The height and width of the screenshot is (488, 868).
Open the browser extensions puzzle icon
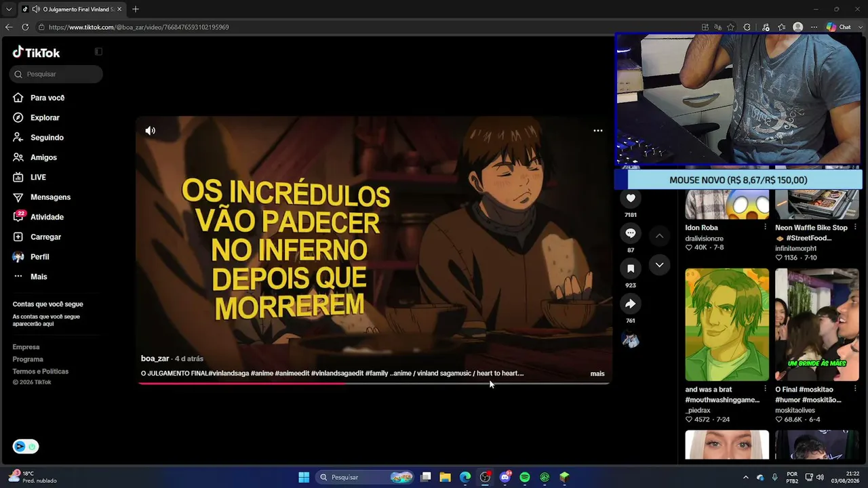[x=747, y=27]
